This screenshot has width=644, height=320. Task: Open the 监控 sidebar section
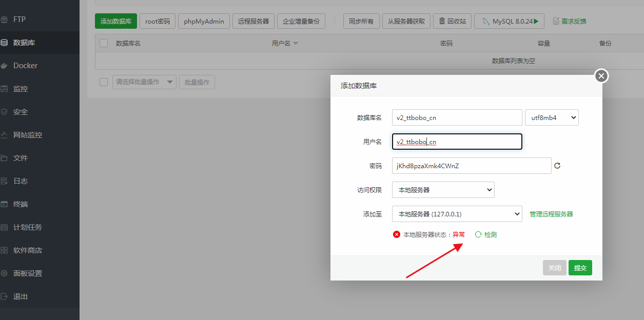click(40, 89)
